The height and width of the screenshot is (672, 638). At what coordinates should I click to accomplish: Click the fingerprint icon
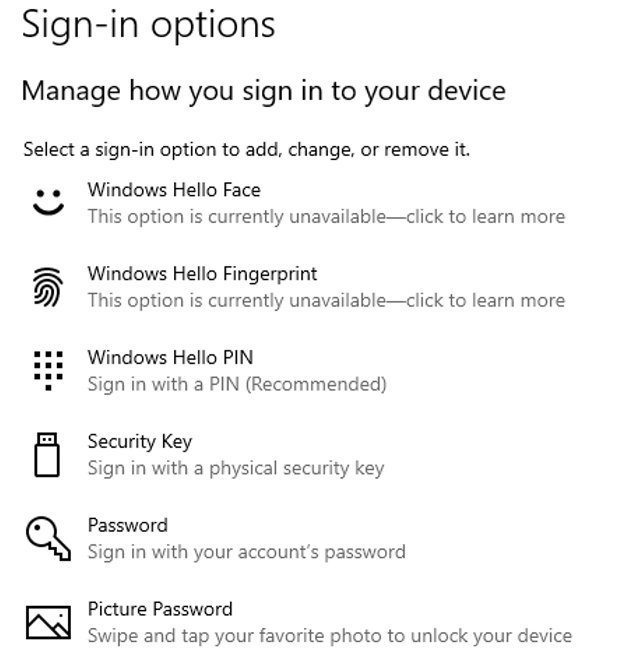(48, 287)
